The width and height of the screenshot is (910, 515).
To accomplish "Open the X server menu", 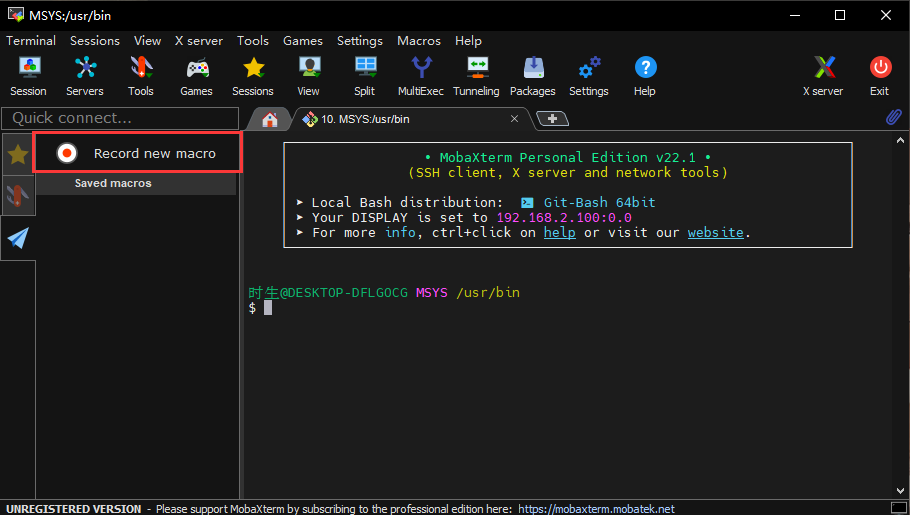I will pos(199,41).
